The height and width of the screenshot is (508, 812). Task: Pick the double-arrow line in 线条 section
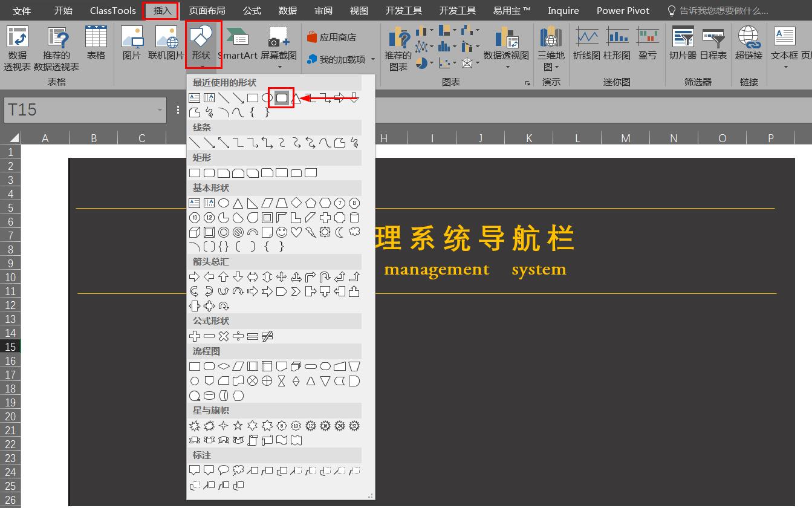tap(224, 143)
